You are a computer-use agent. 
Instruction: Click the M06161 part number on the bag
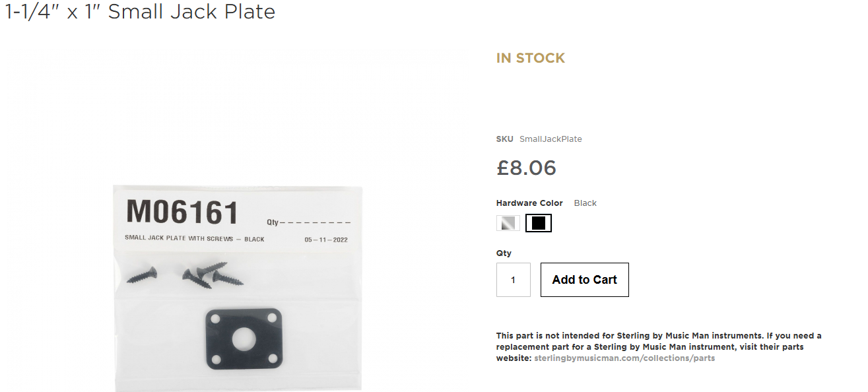click(x=182, y=212)
